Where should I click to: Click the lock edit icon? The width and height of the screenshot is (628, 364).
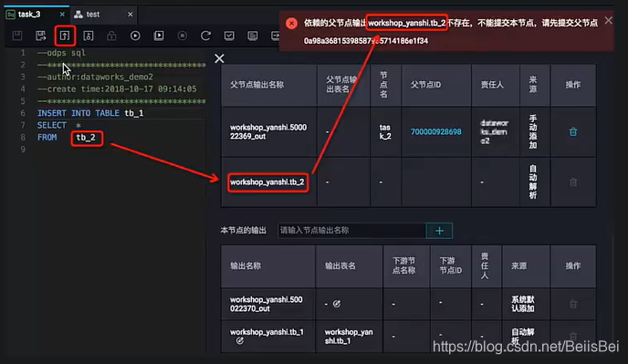111,36
